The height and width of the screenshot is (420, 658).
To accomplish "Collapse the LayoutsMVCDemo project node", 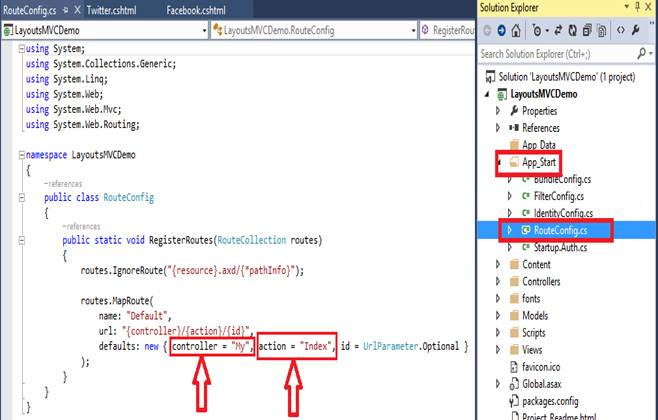I will [487, 94].
